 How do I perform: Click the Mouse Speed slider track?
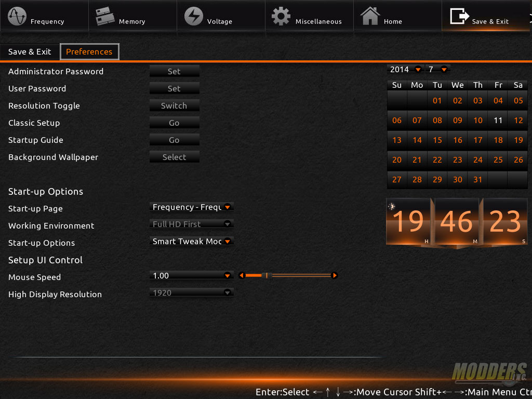(288, 275)
